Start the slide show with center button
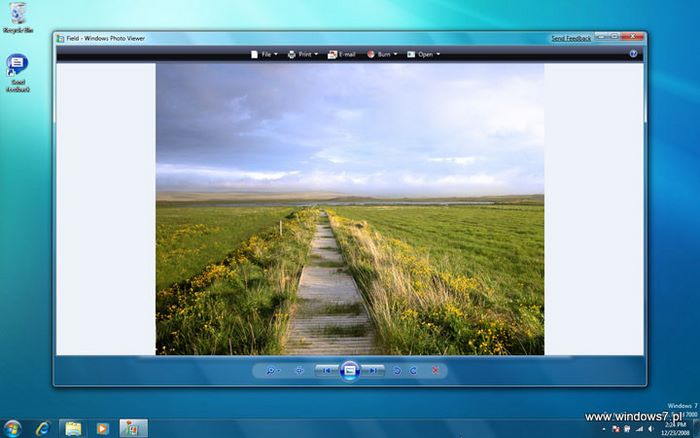Image resolution: width=700 pixels, height=438 pixels. 350,371
